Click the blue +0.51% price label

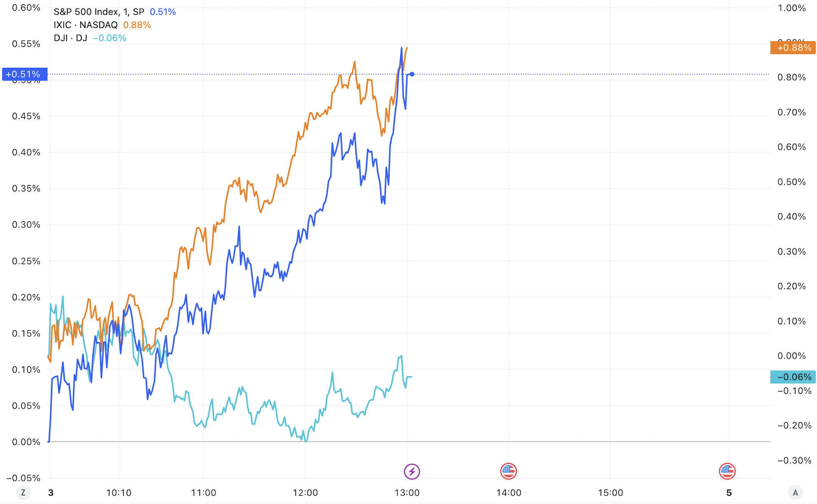[x=25, y=74]
